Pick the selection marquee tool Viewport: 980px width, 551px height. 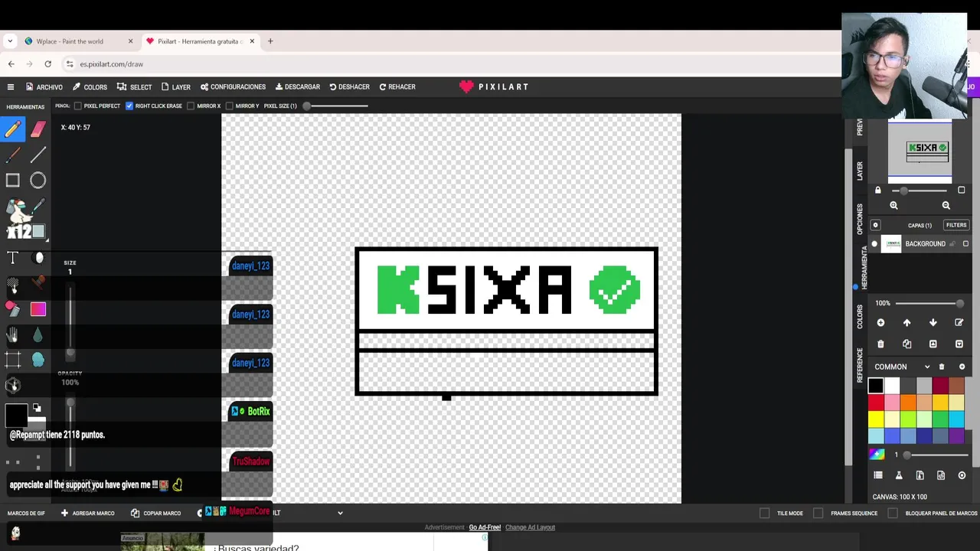click(13, 360)
